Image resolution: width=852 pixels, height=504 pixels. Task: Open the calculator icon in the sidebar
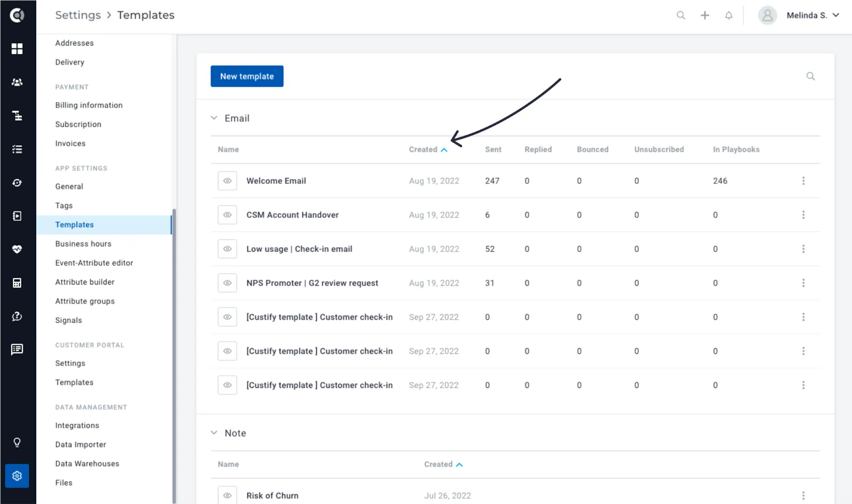tap(17, 283)
